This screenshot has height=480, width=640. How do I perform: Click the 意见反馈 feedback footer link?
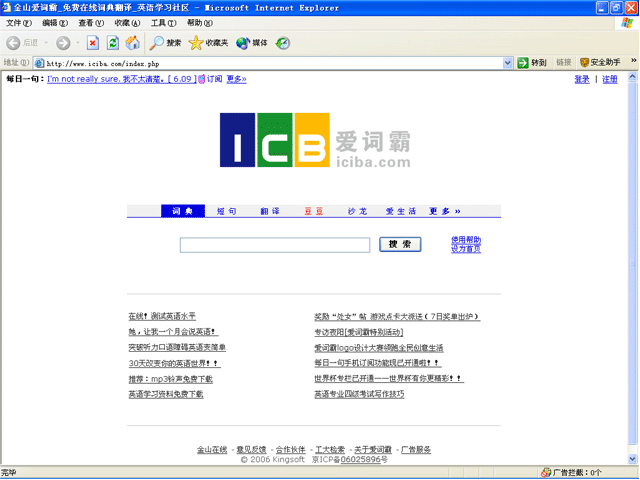(251, 450)
